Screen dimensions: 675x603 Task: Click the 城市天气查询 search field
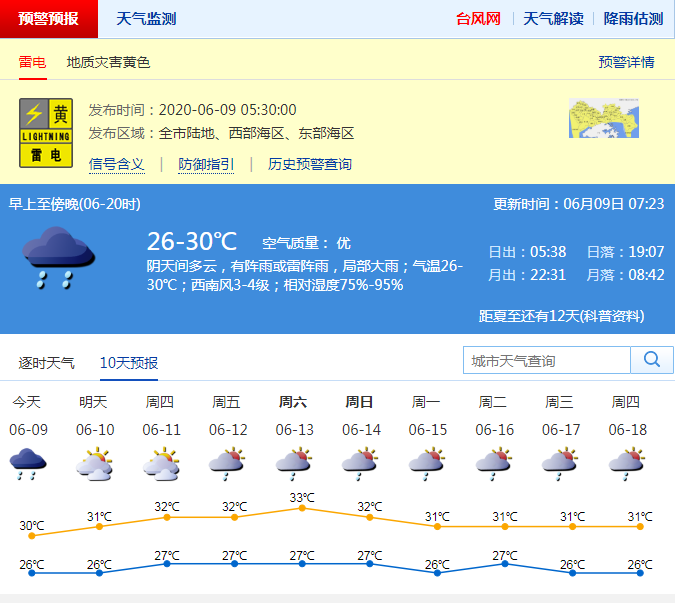click(547, 360)
